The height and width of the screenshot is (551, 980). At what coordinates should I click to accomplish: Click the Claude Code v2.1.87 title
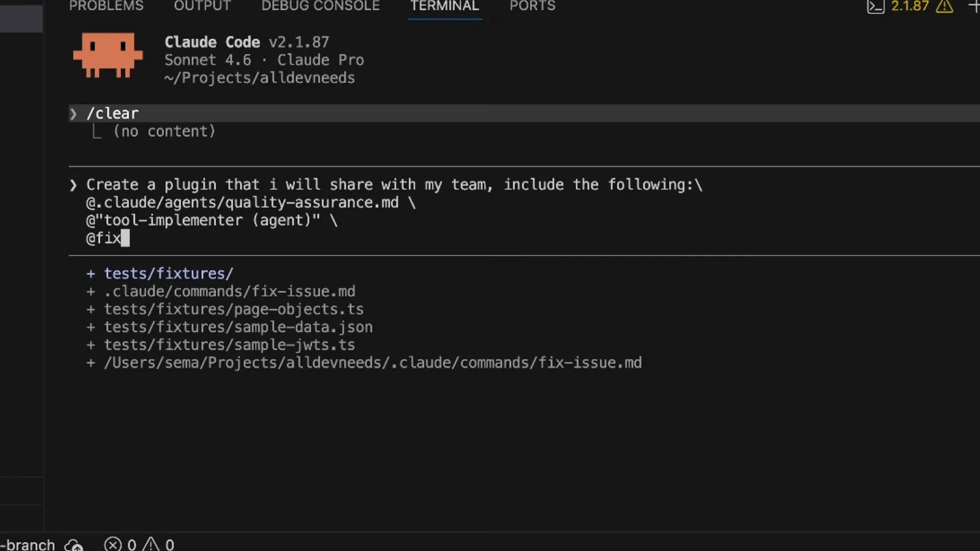pos(247,42)
